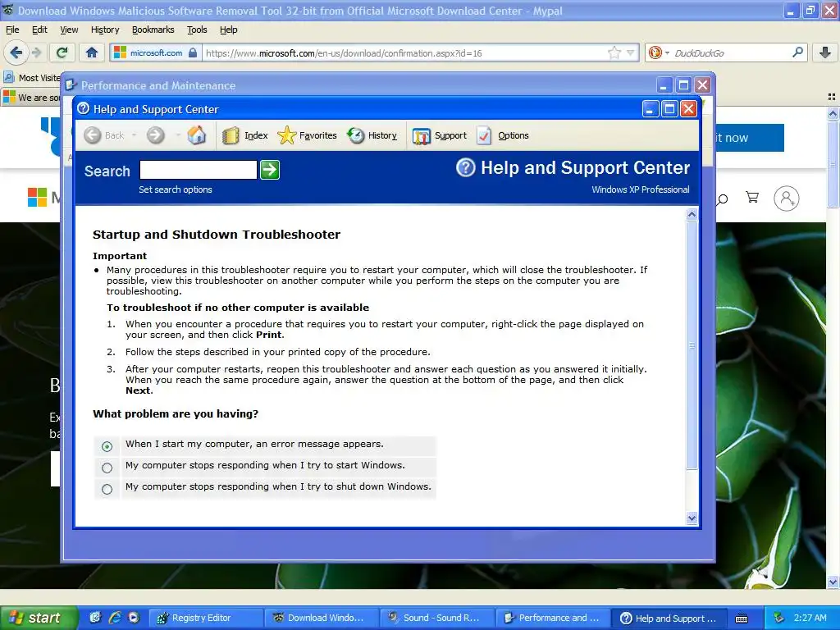The image size is (840, 630).
Task: Bookmark this page with star icon
Action: point(614,52)
